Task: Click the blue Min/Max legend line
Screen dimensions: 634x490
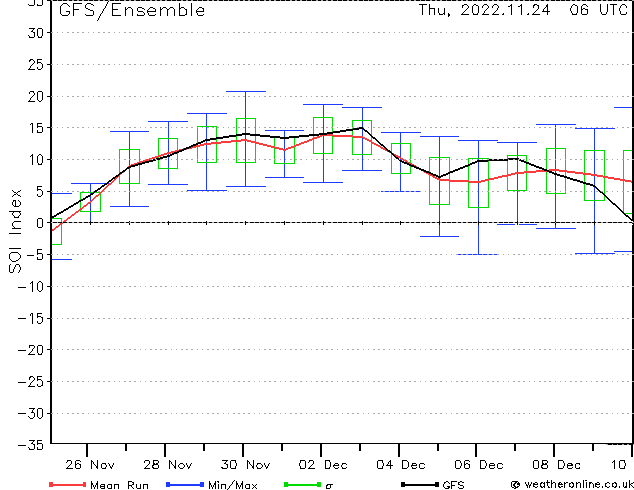Action: pyautogui.click(x=185, y=484)
